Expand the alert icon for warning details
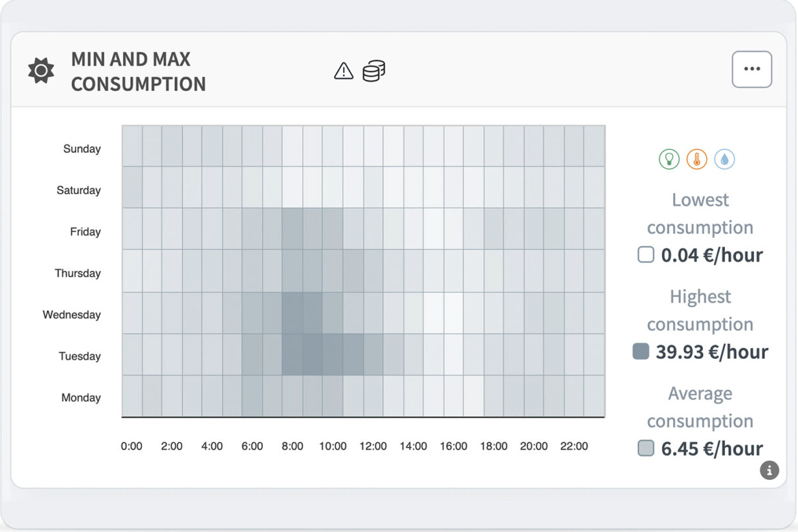798x532 pixels. [x=344, y=70]
